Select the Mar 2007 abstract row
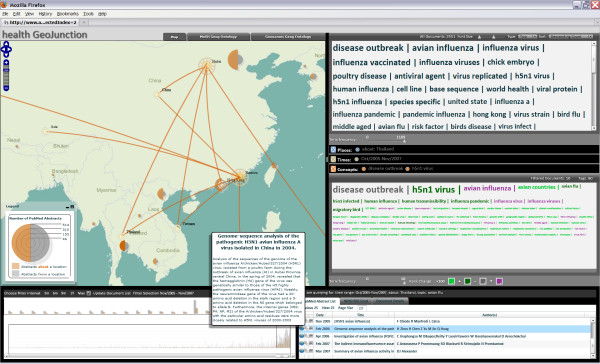 pyautogui.click(x=445, y=351)
